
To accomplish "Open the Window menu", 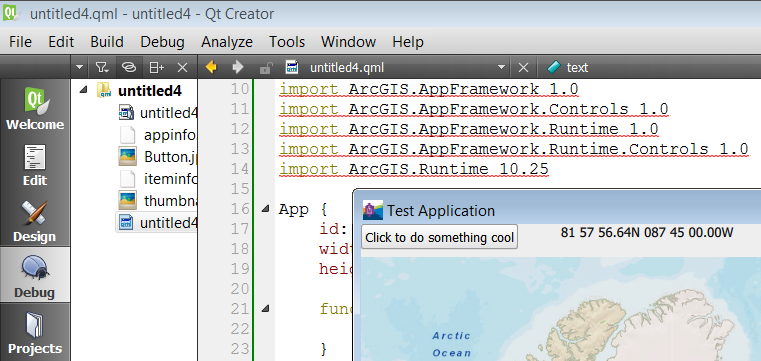I will pos(348,42).
